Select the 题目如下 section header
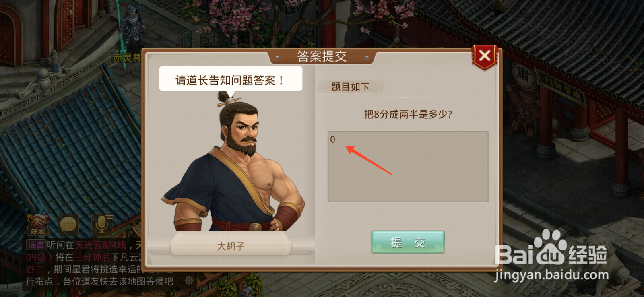 click(x=350, y=87)
